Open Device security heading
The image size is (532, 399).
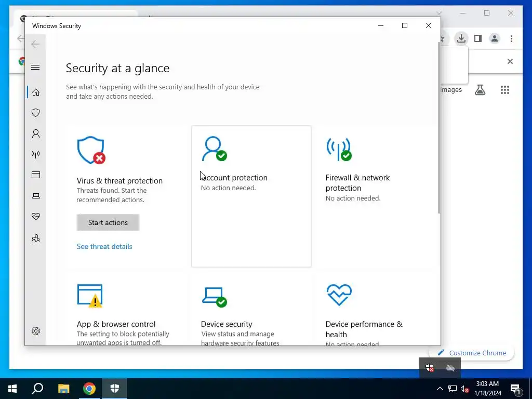point(227,324)
